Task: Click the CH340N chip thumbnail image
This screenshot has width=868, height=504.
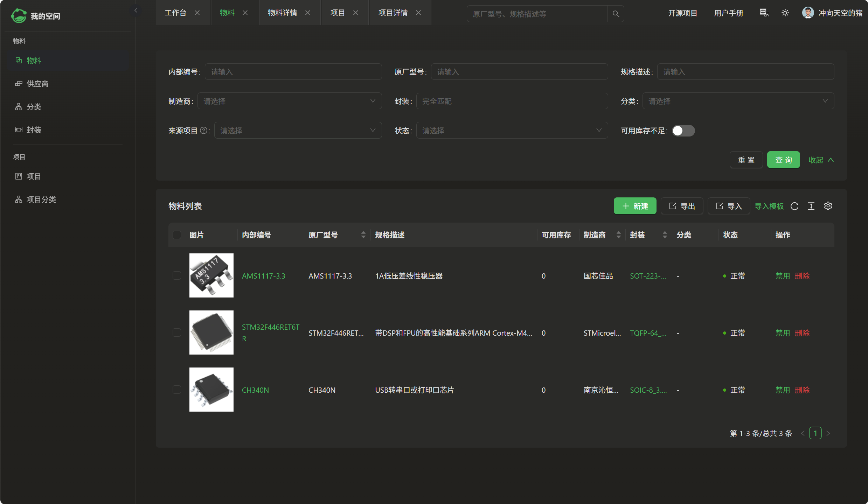Action: tap(211, 390)
